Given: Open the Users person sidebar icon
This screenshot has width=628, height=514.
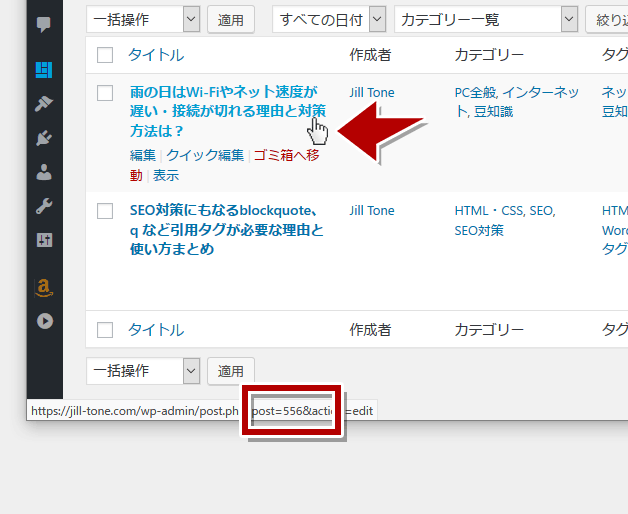Looking at the screenshot, I should pos(44,172).
